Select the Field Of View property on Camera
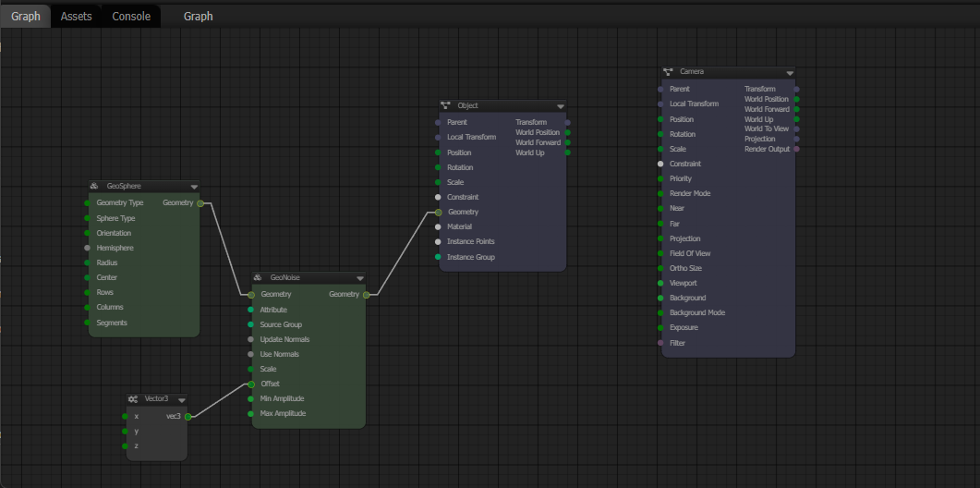The width and height of the screenshot is (980, 488). [x=690, y=253]
